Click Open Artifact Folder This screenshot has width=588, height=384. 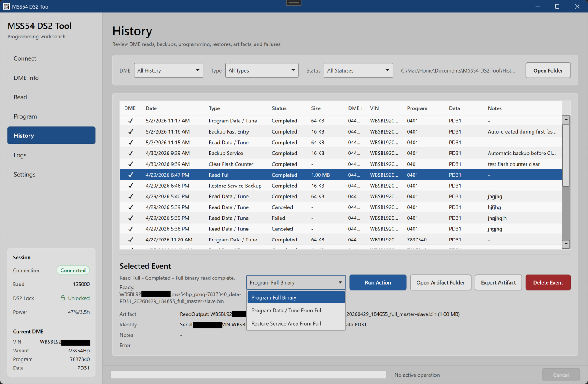click(x=440, y=282)
